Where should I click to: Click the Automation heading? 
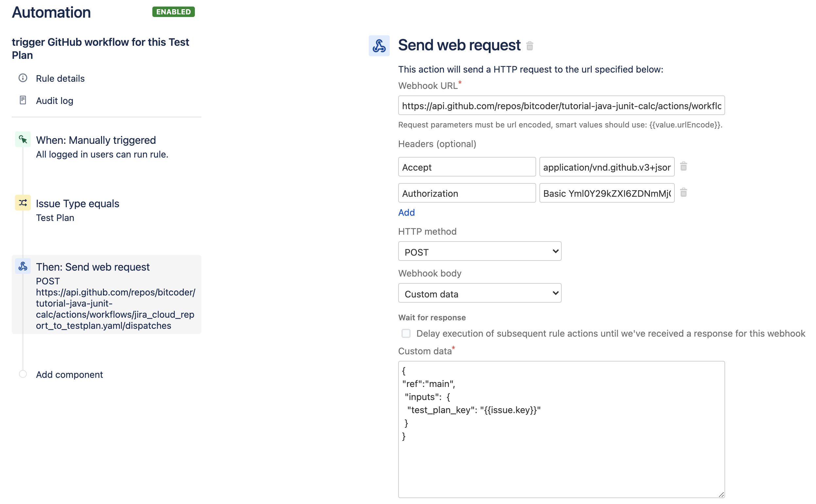(x=51, y=12)
